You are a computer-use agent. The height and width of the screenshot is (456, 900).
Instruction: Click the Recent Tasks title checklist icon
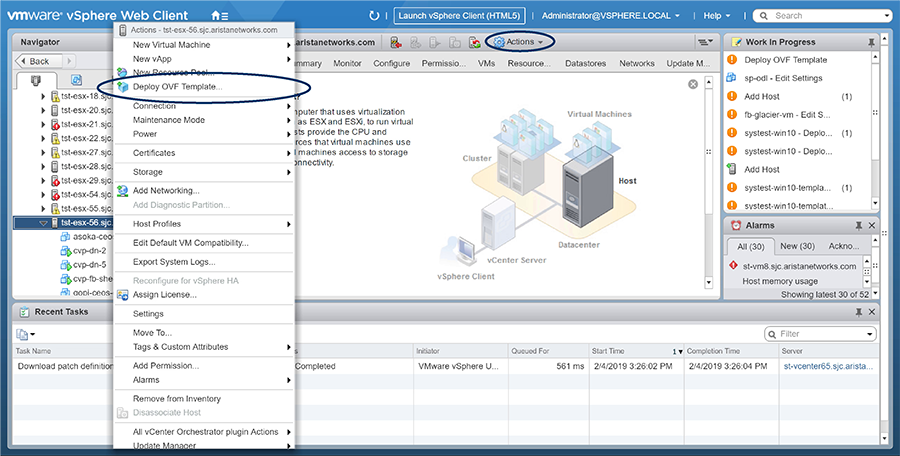[x=25, y=312]
